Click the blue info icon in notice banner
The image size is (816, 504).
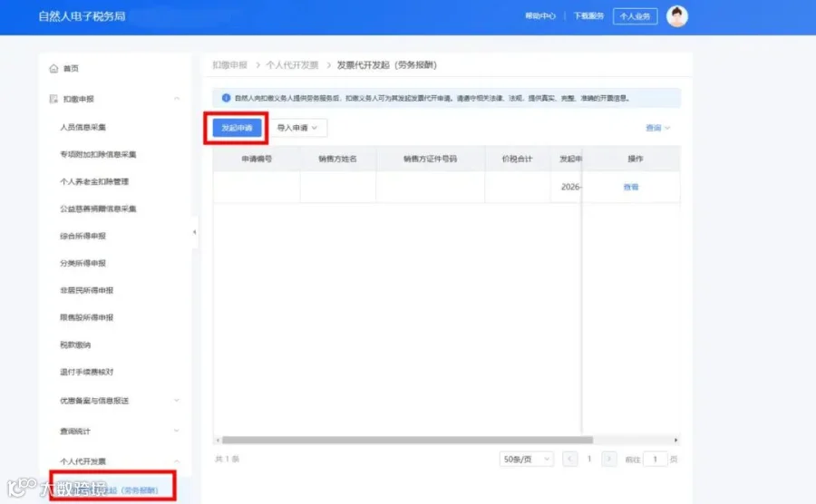click(x=226, y=98)
